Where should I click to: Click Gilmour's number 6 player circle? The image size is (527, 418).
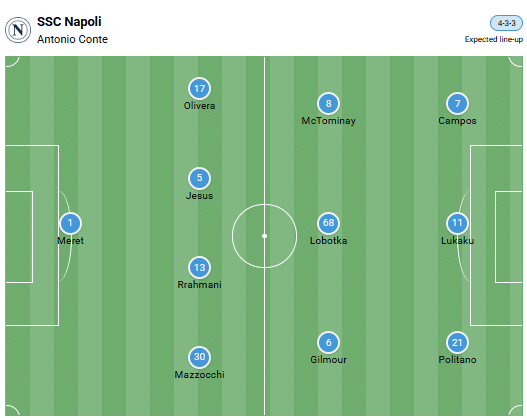tap(328, 342)
